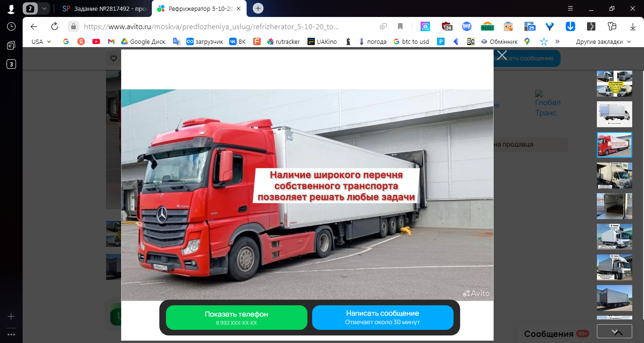Reload the Avito page
Screen dimensions: 644x343
(54, 26)
